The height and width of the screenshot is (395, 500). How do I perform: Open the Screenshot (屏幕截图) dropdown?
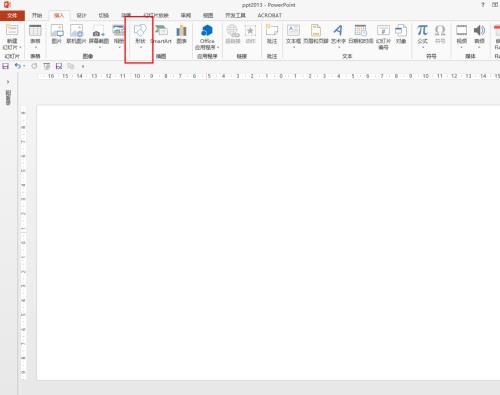pyautogui.click(x=99, y=47)
